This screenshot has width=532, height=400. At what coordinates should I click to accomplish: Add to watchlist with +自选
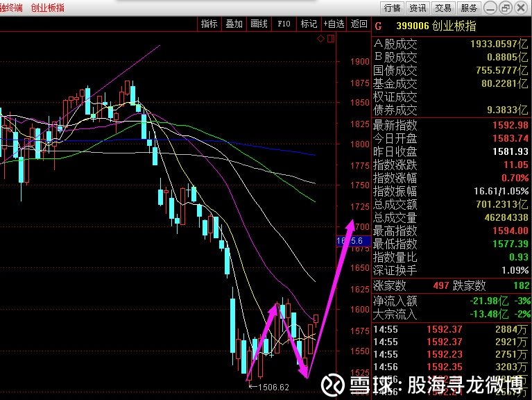[334, 24]
